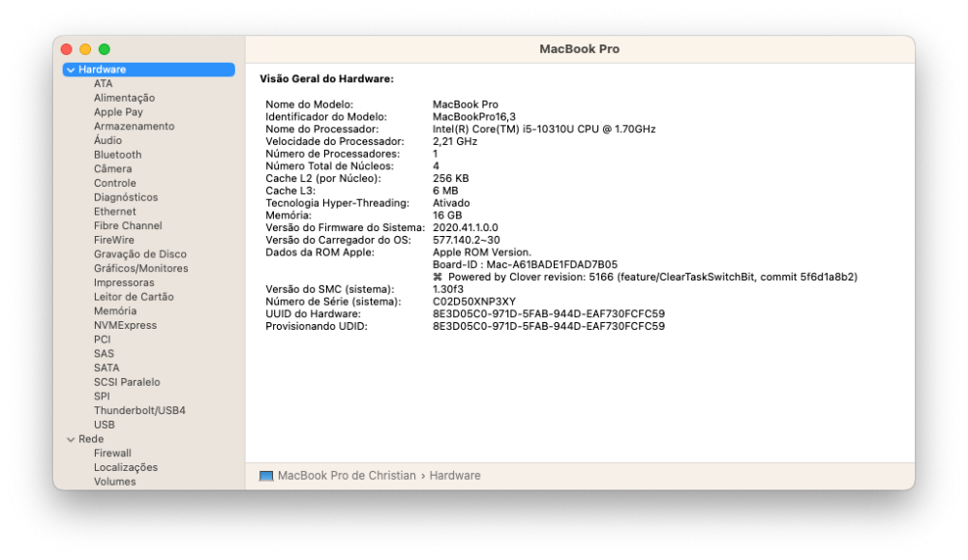Select Áudio in the sidebar
The image size is (968, 560).
[108, 140]
